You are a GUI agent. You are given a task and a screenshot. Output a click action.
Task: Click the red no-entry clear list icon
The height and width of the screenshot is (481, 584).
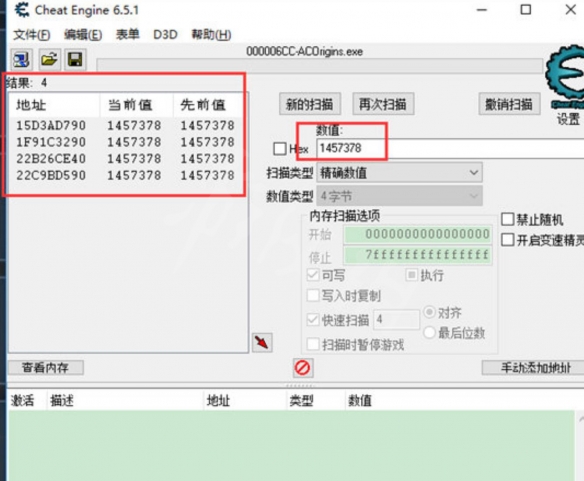click(x=302, y=368)
